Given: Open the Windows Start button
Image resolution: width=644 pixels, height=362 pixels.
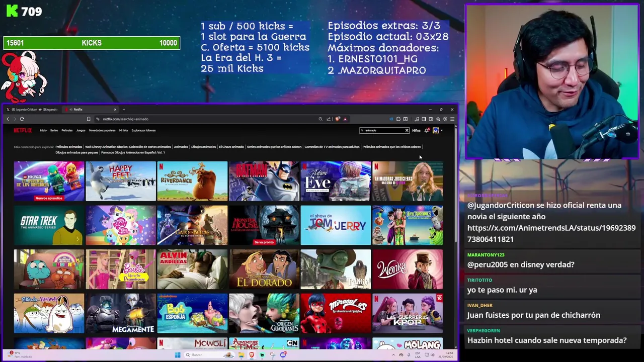Looking at the screenshot, I should click(x=177, y=355).
